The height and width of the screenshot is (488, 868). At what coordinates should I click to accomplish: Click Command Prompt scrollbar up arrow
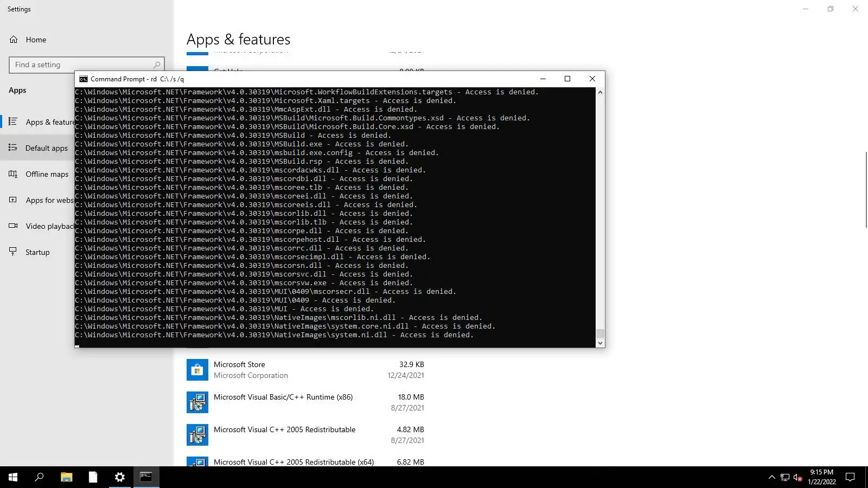click(x=600, y=92)
